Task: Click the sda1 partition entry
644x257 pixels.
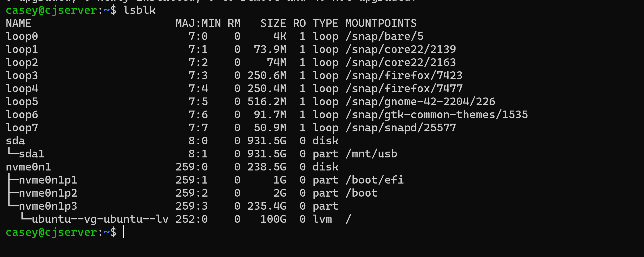Action: tap(31, 154)
